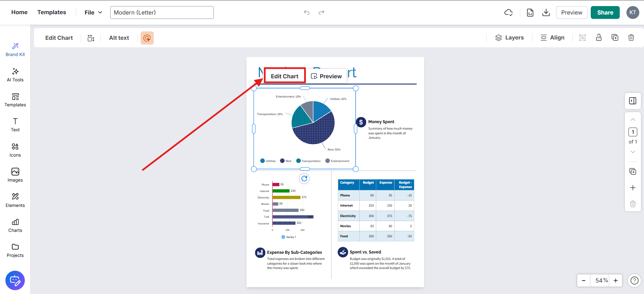644x294 pixels.
Task: Open the Layers panel dropdown
Action: [509, 38]
